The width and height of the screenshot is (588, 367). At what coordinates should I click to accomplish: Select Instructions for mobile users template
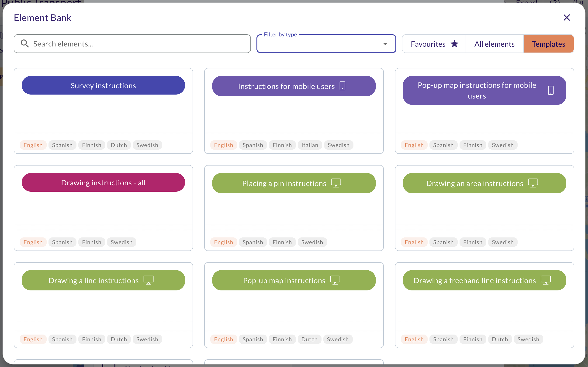point(294,86)
